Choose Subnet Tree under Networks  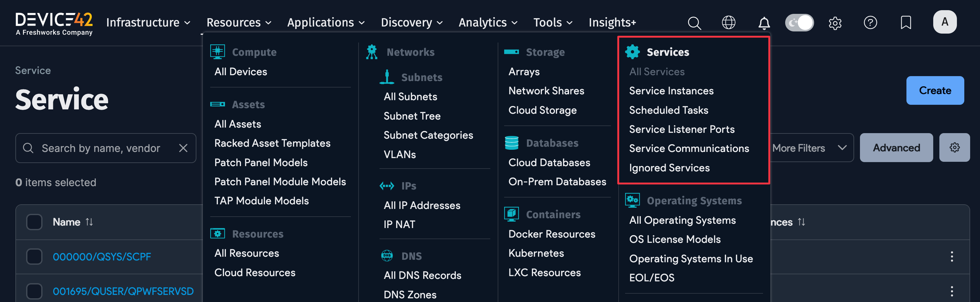[412, 116]
